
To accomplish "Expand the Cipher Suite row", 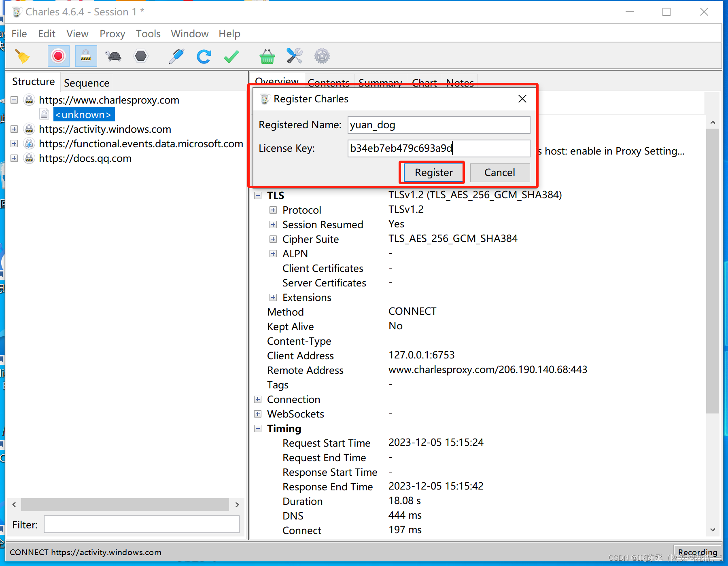I will [273, 239].
